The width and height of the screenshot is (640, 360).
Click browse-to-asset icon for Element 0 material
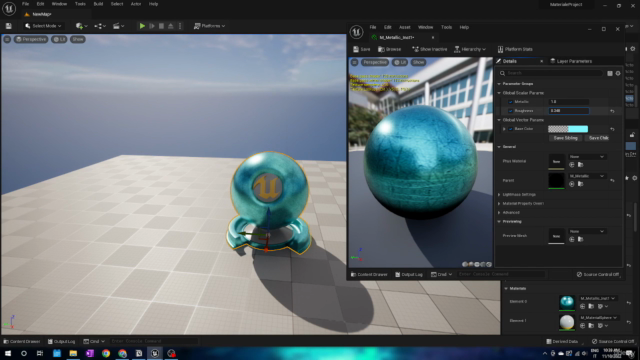[x=591, y=306]
